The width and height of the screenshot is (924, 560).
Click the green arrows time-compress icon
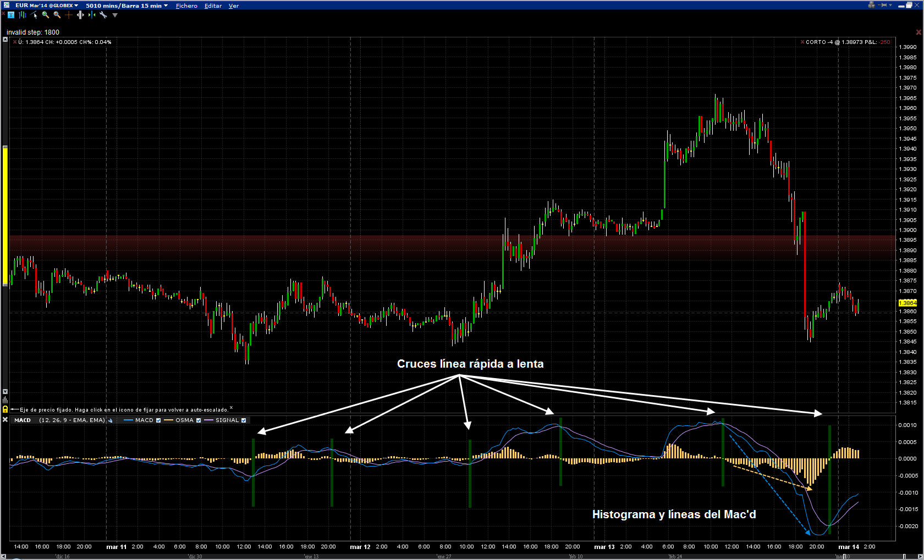pos(92,15)
